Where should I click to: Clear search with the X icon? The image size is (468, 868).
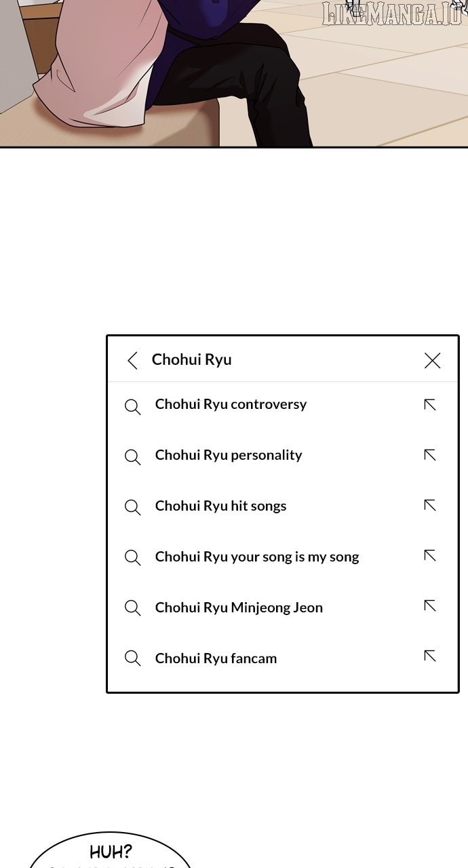point(432,360)
